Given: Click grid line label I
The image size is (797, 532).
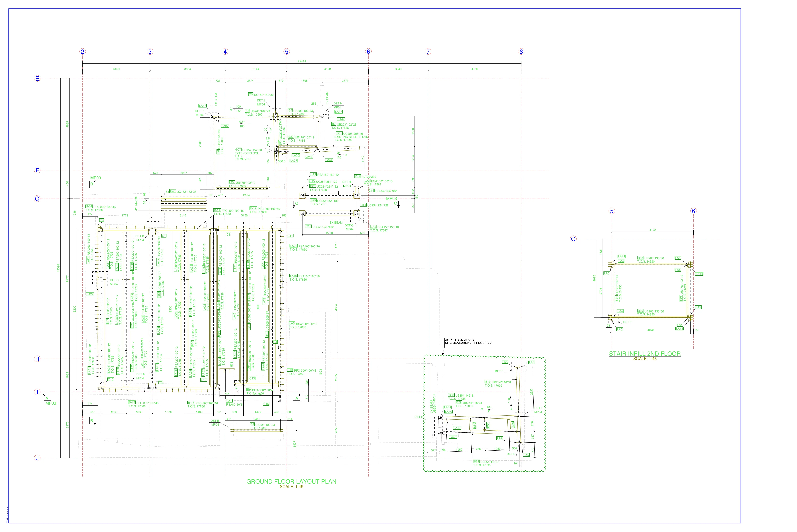Looking at the screenshot, I should pos(37,392).
